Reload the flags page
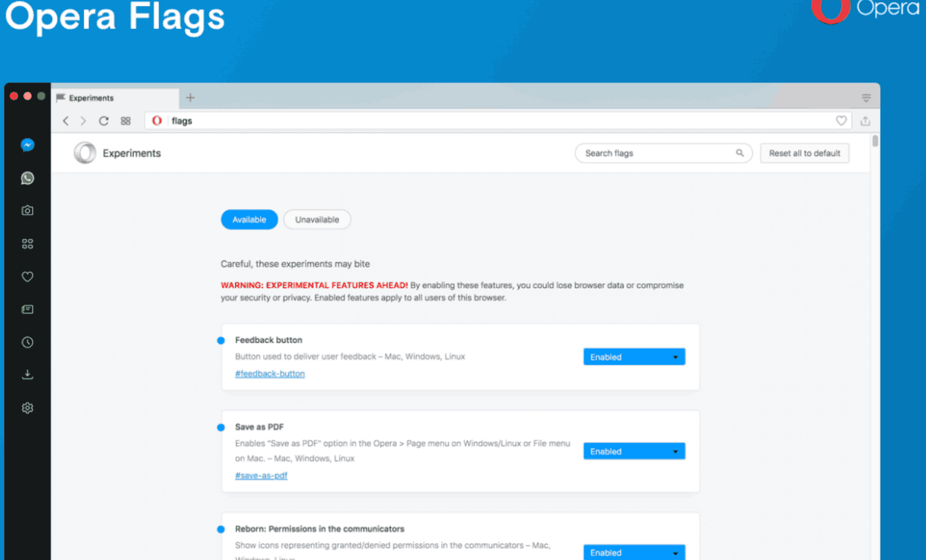Screen dimensions: 926x560 [104, 121]
